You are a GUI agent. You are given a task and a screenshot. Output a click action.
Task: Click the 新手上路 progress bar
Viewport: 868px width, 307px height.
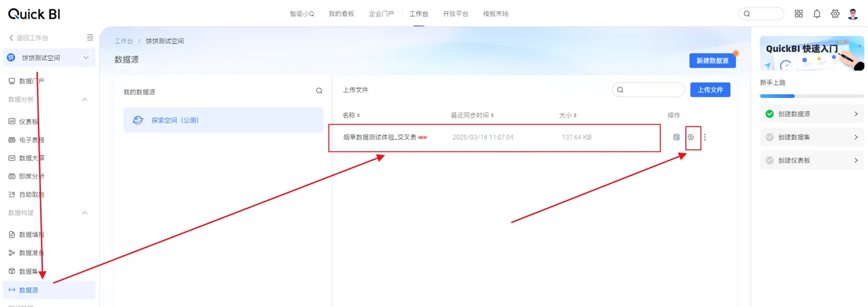click(812, 96)
